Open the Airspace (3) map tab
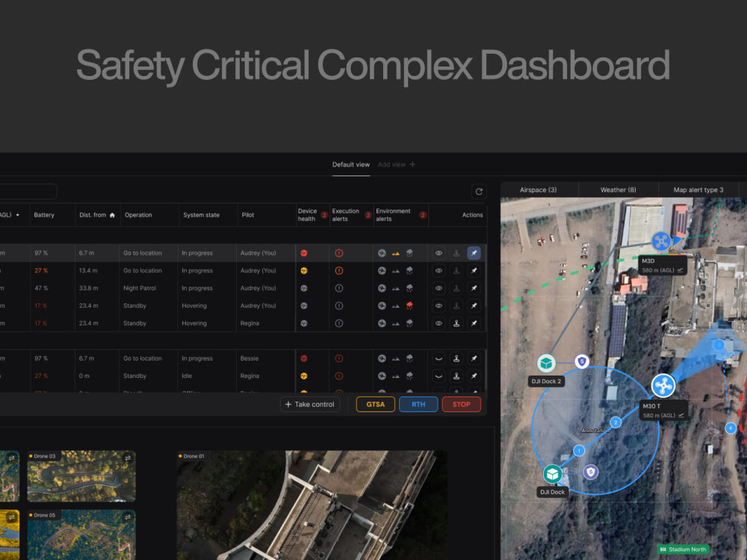747x560 pixels. [539, 190]
